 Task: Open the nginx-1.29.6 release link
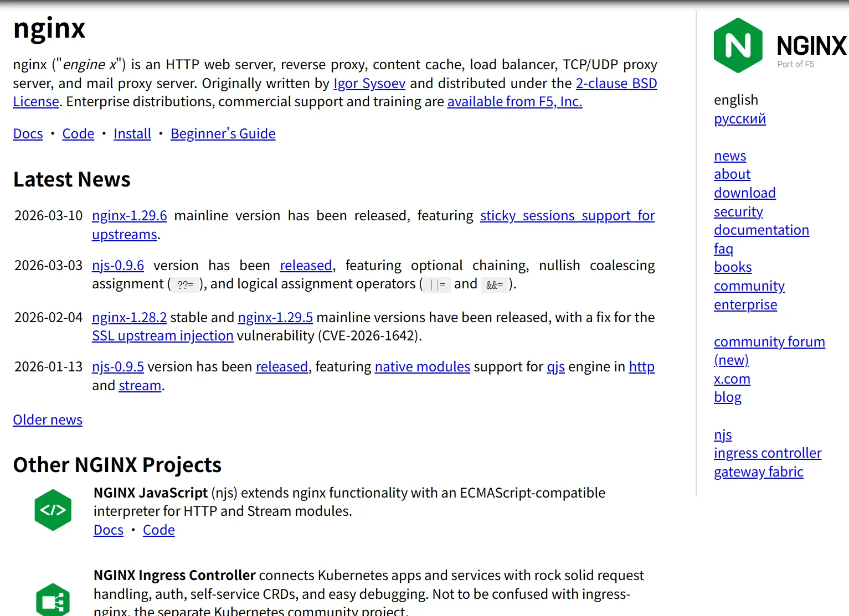click(x=129, y=216)
